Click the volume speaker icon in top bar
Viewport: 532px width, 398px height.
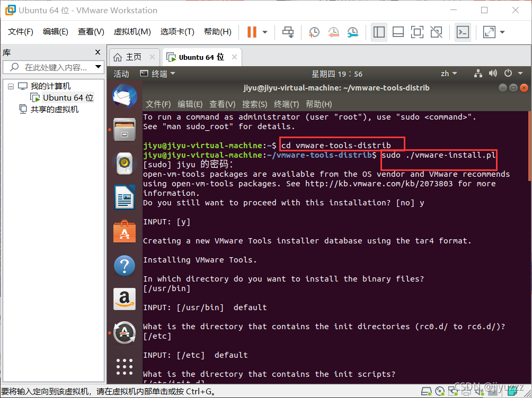(493, 74)
